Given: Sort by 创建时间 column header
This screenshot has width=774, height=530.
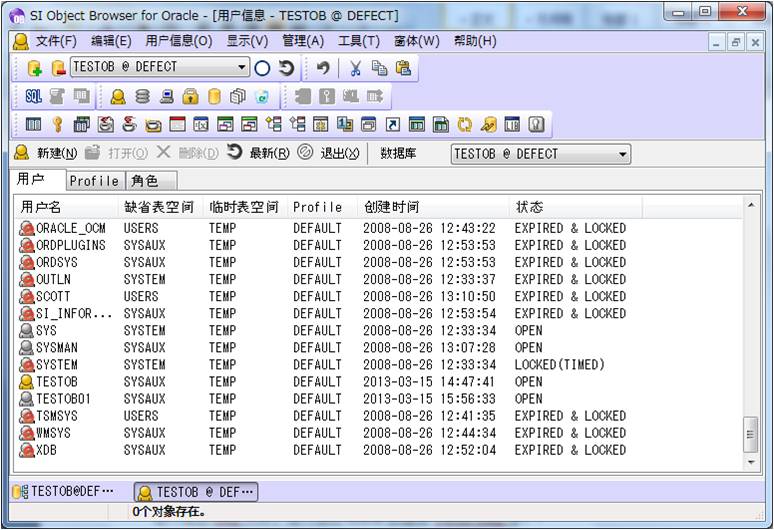Looking at the screenshot, I should coord(433,207).
